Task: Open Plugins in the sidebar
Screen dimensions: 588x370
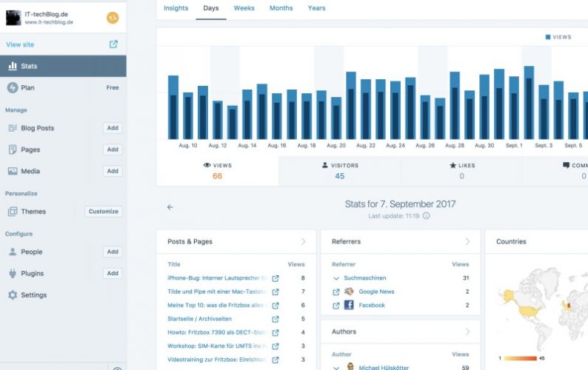Action: (x=33, y=273)
